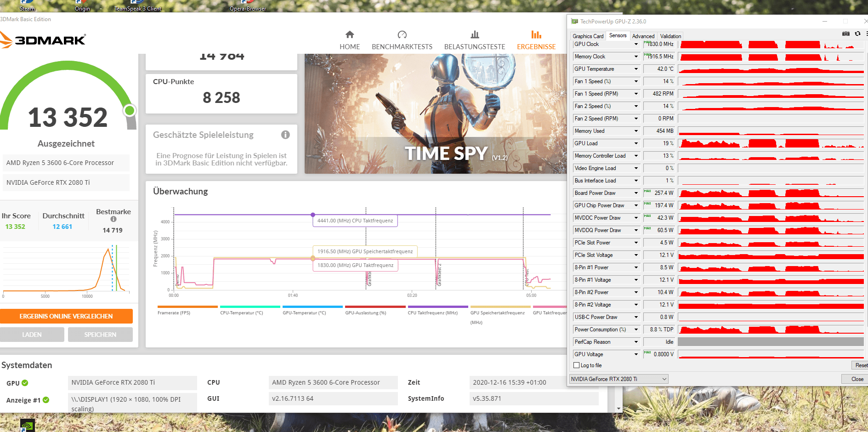Open the BELASTUNGSTESTE section

[475, 40]
